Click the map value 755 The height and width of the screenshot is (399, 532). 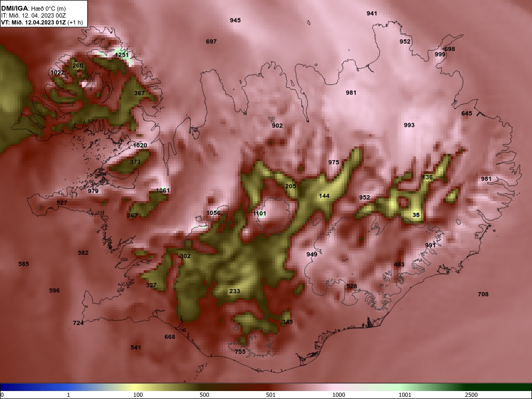[x=240, y=352]
